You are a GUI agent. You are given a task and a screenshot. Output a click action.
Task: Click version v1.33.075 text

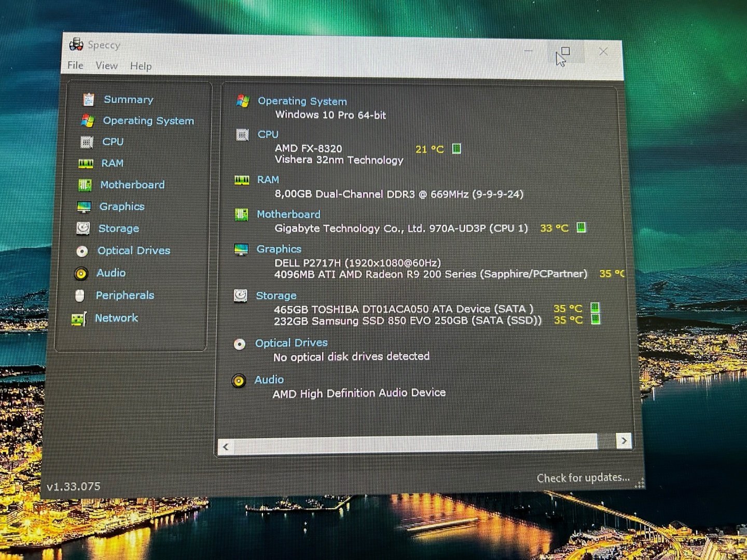click(74, 486)
